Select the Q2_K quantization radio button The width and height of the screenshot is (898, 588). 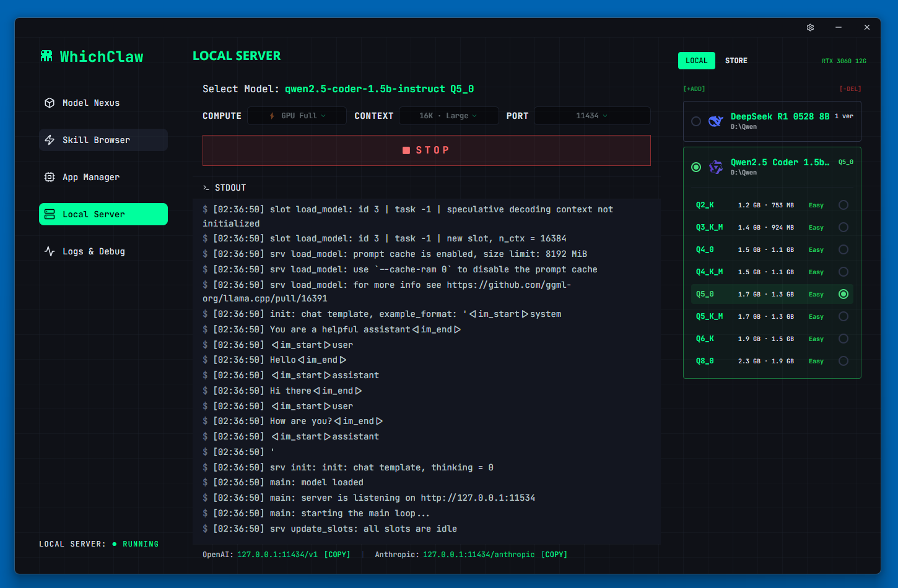843,205
